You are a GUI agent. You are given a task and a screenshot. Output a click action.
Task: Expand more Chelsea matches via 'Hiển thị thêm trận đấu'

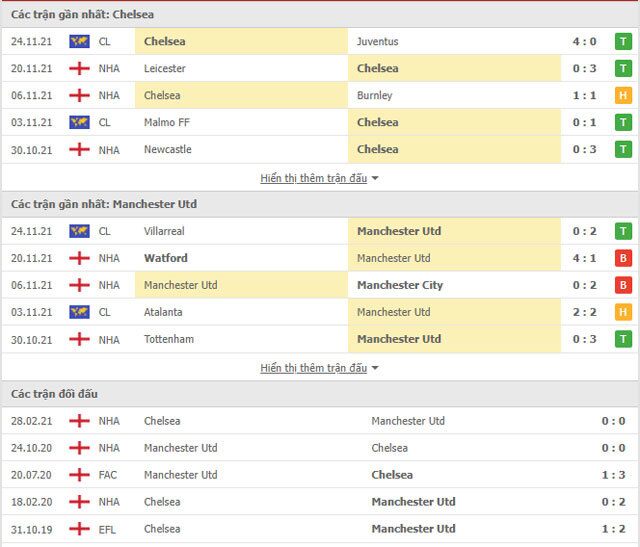point(313,178)
